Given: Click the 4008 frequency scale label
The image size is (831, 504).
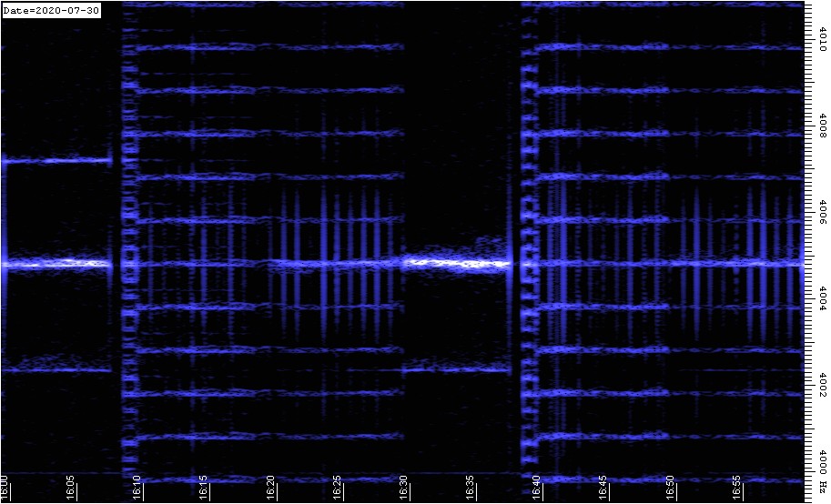Looking at the screenshot, I should coord(823,126).
